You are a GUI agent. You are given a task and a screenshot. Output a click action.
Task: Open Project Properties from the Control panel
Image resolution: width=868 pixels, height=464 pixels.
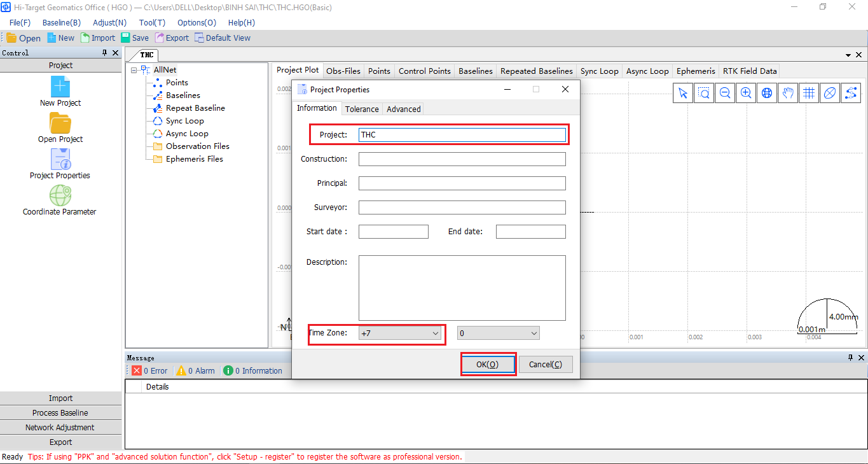tap(60, 160)
